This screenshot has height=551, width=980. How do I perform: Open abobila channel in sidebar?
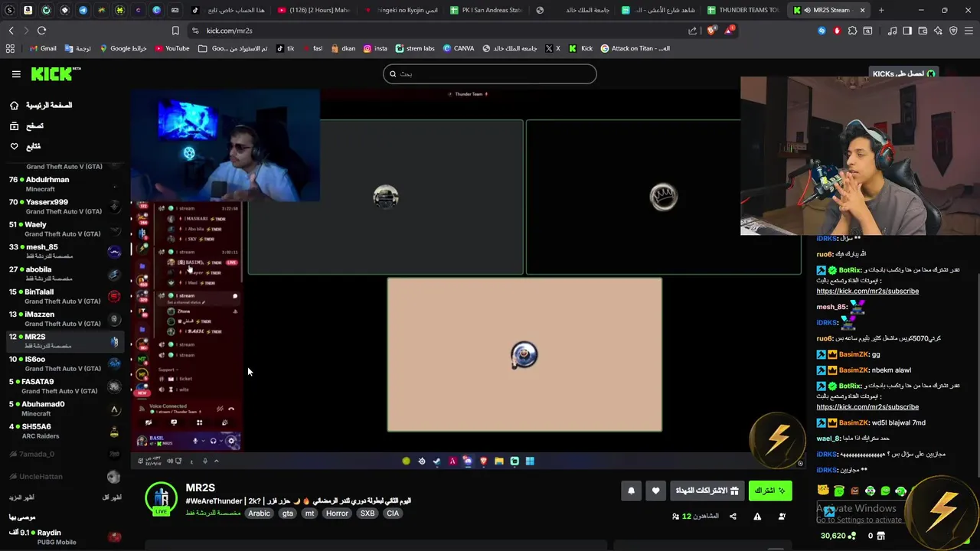(x=65, y=274)
